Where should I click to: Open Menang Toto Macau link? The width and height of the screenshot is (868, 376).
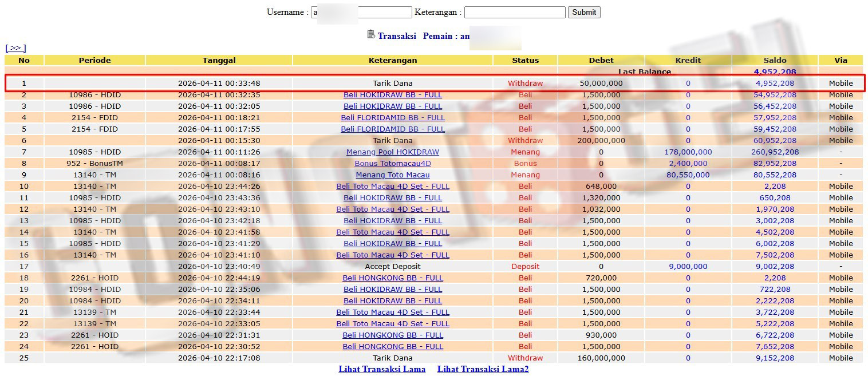pyautogui.click(x=393, y=175)
